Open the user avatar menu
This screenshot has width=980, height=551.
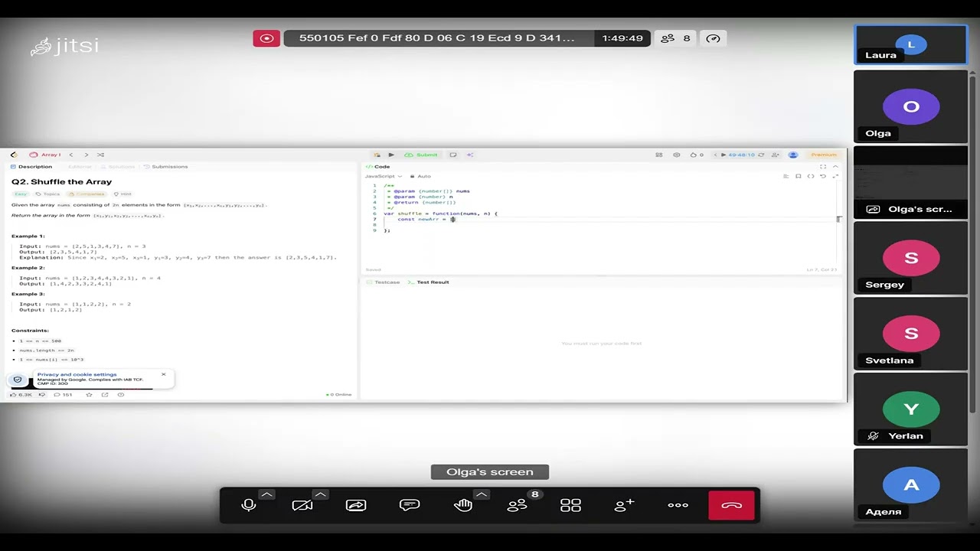click(x=793, y=155)
